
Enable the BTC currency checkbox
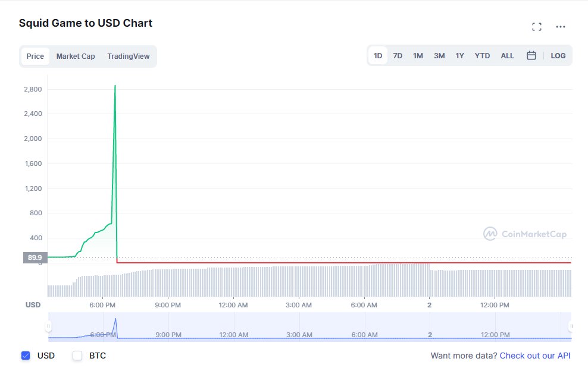coord(77,356)
